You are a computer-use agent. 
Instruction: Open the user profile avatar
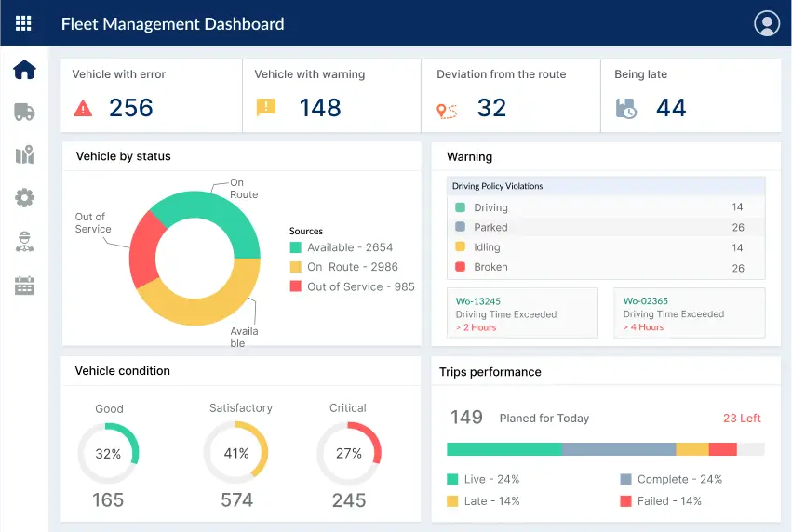click(x=766, y=24)
